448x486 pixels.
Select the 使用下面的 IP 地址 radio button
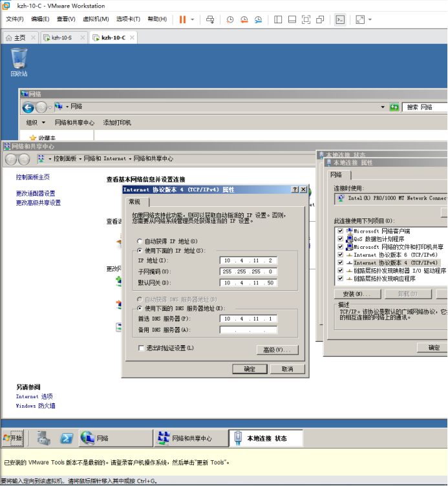click(x=140, y=251)
